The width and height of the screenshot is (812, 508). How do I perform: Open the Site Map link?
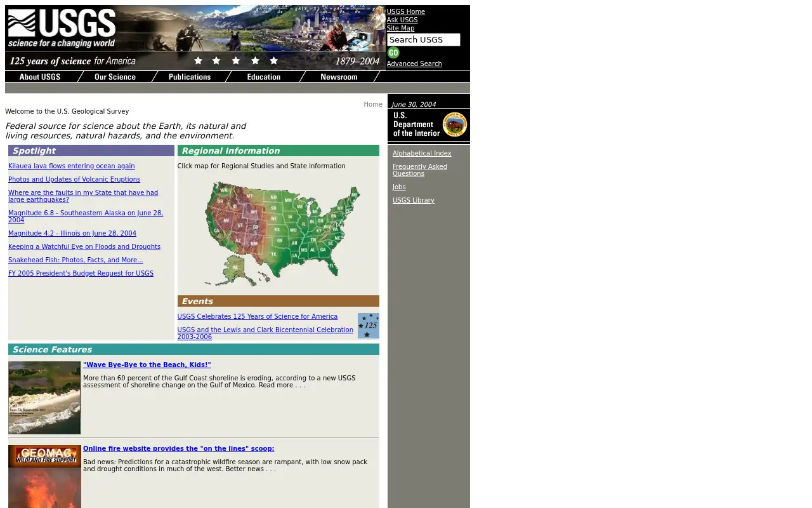pos(400,28)
